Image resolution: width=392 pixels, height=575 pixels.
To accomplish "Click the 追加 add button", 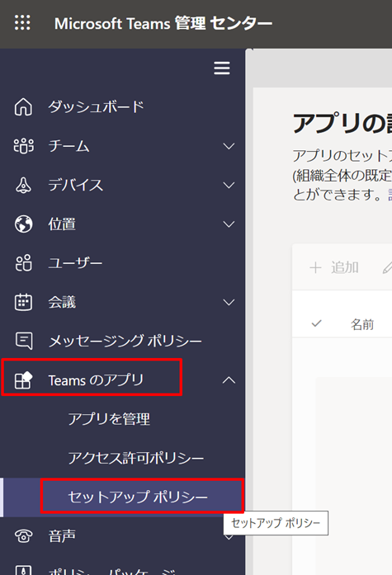I will click(333, 267).
